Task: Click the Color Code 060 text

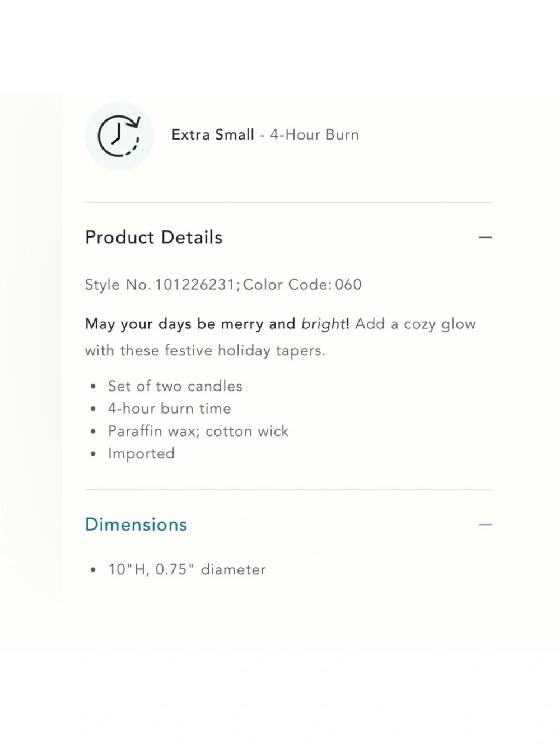Action: point(302,285)
